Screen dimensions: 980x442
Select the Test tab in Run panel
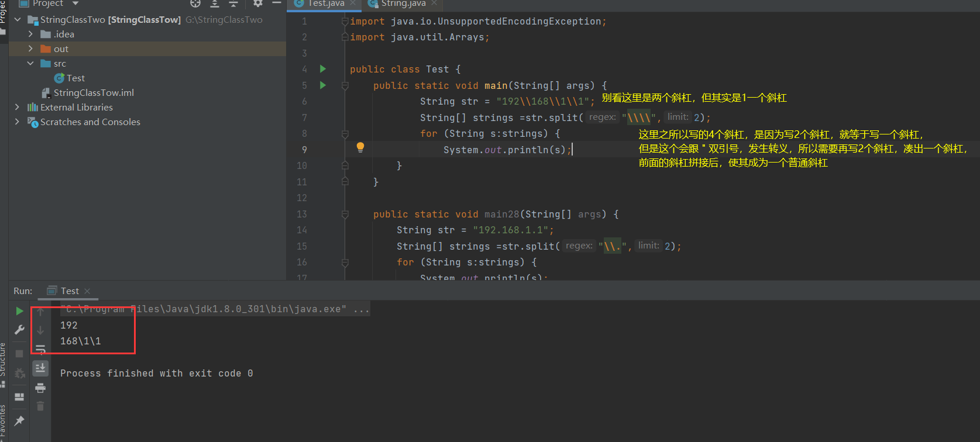(70, 291)
